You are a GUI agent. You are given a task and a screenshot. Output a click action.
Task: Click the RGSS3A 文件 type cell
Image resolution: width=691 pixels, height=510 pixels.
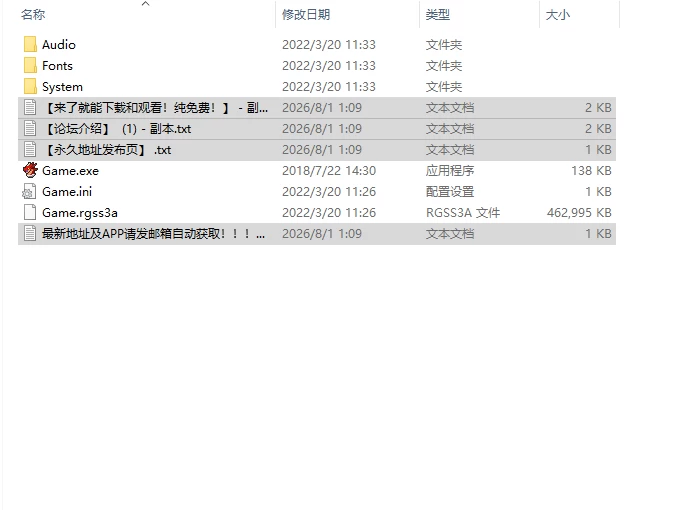pos(463,213)
